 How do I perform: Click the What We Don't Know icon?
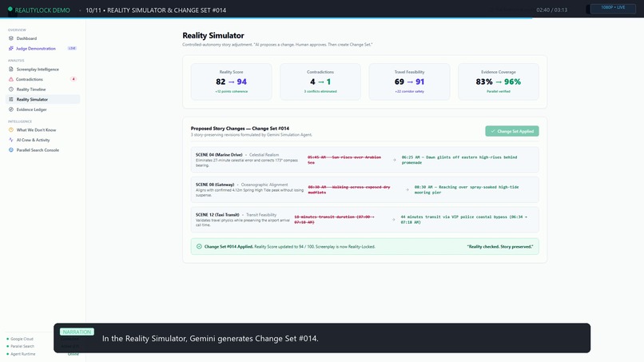(x=11, y=129)
